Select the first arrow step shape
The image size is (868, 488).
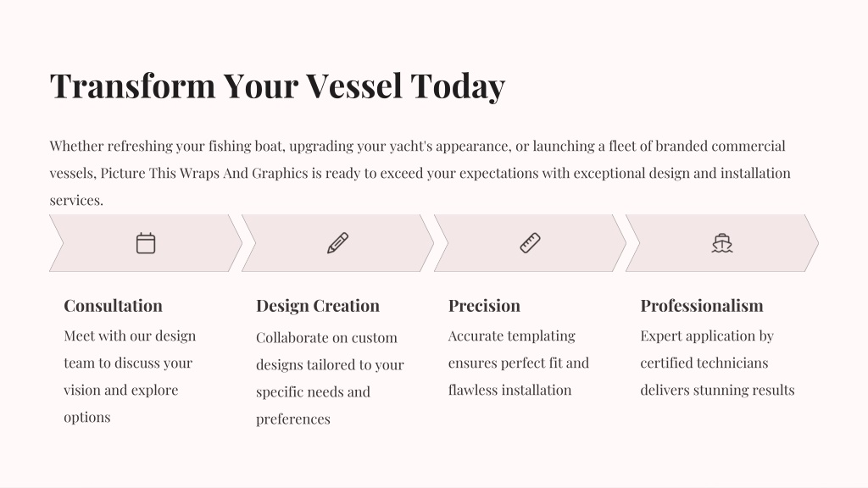click(x=146, y=243)
